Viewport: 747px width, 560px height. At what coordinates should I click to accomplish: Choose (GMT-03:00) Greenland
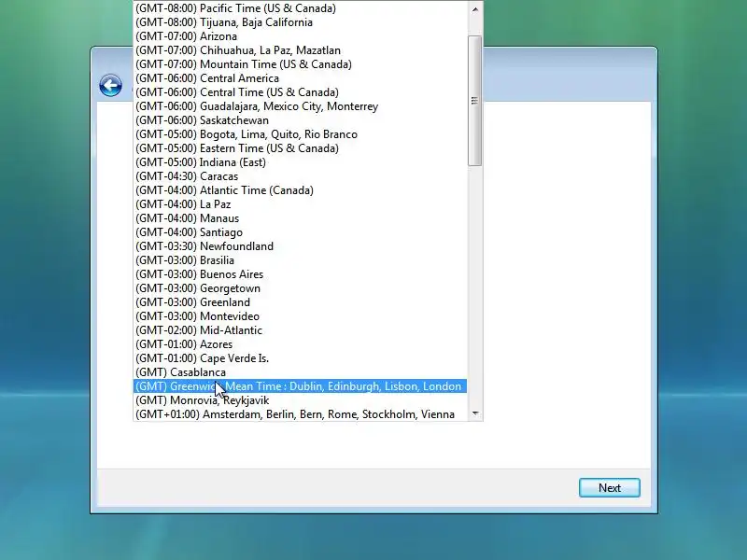(x=300, y=302)
